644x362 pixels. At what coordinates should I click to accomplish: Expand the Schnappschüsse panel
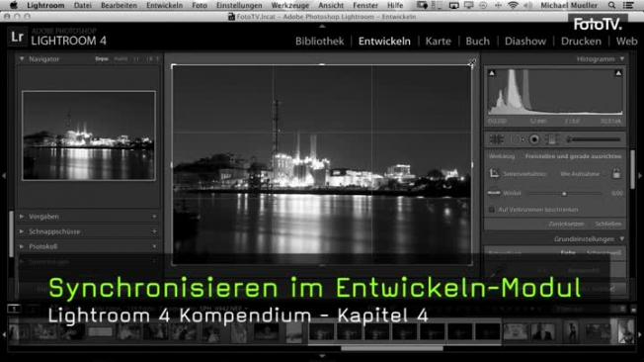pyautogui.click(x=22, y=231)
